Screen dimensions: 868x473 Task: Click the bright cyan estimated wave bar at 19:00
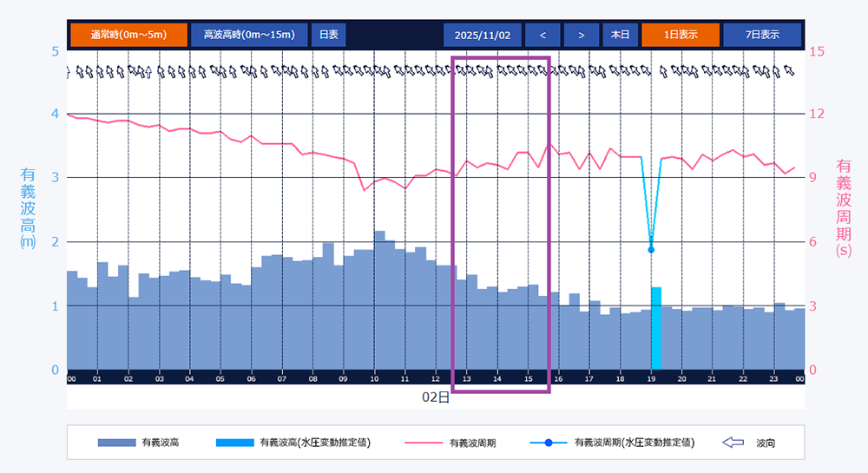click(x=656, y=328)
